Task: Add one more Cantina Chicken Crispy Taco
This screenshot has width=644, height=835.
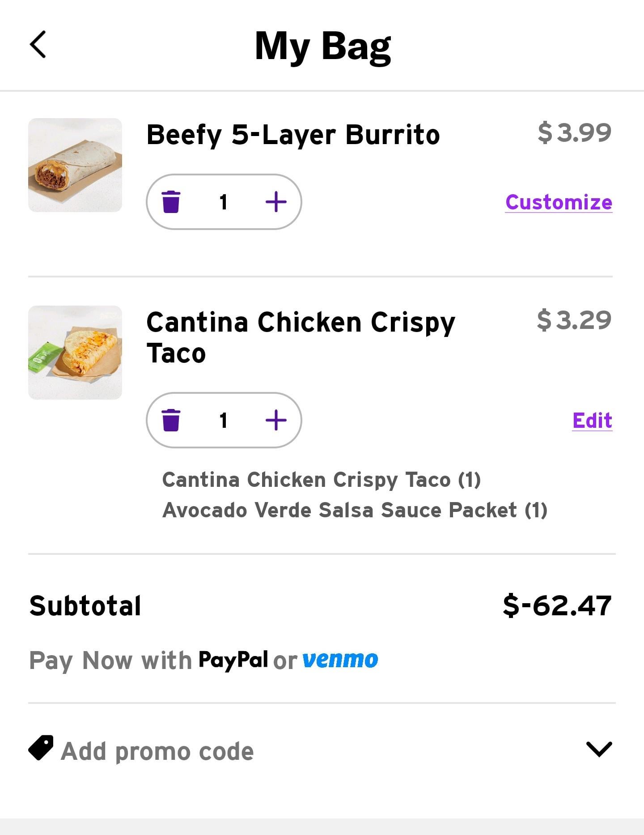Action: pos(276,420)
